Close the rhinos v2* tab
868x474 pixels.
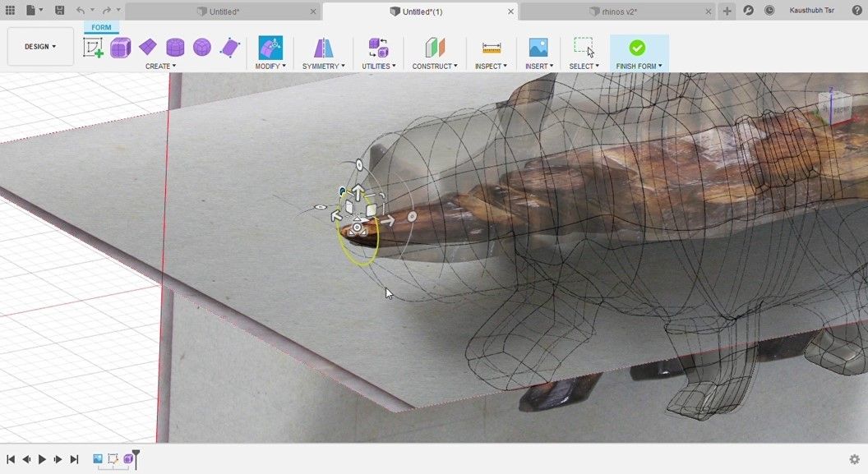[x=709, y=12]
